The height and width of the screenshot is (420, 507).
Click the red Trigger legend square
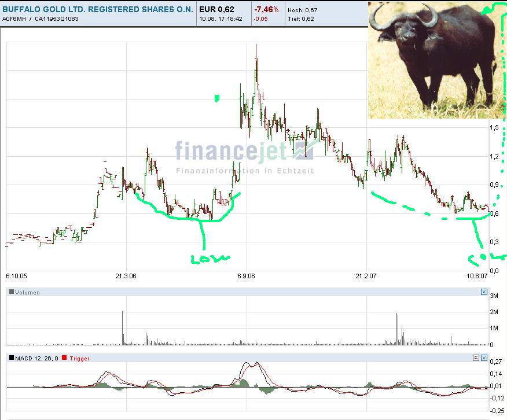64,358
